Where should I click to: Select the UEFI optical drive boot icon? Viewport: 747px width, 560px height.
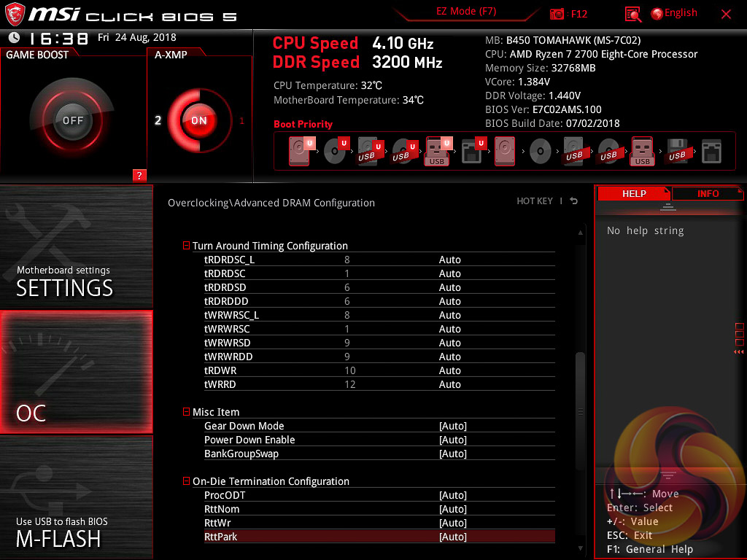[336, 152]
